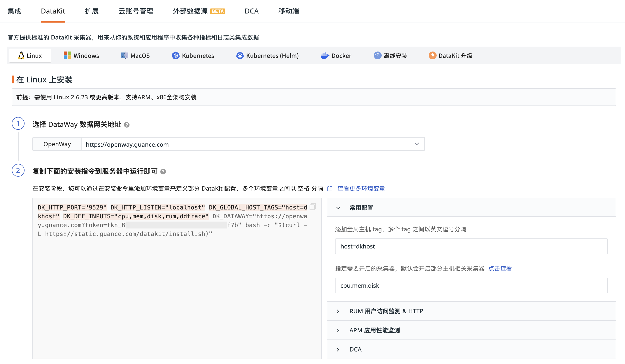The width and height of the screenshot is (625, 364).
Task: Copy the install command via copy icon
Action: 312,207
